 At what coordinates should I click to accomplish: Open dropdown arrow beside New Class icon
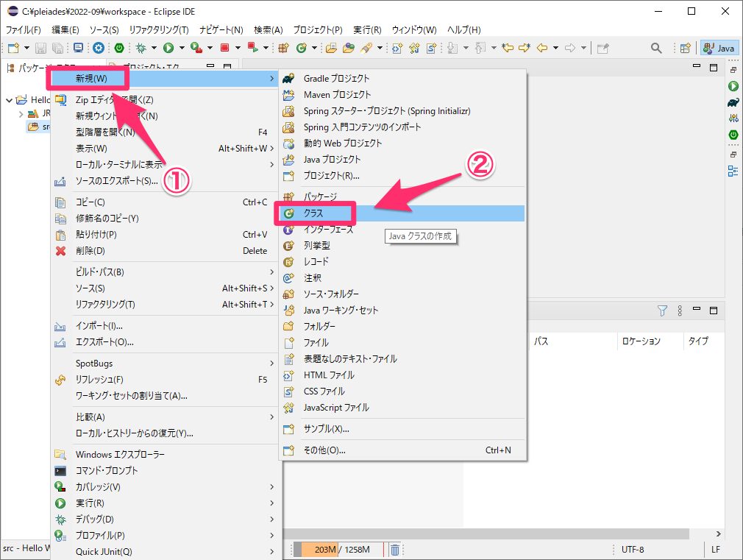coord(314,48)
